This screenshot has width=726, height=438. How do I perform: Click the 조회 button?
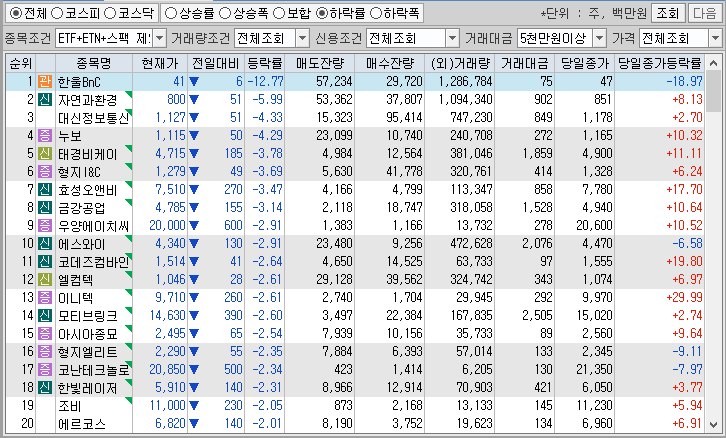click(x=668, y=13)
